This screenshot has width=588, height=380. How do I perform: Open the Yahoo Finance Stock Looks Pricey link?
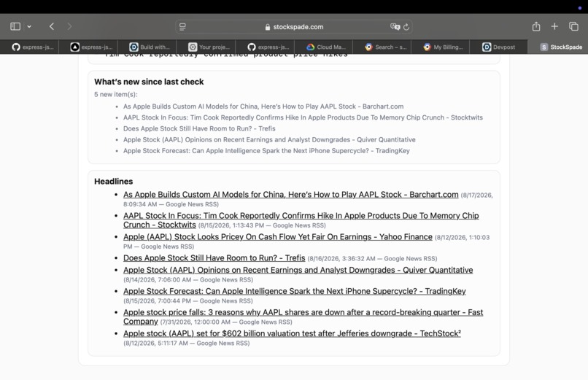(x=278, y=237)
